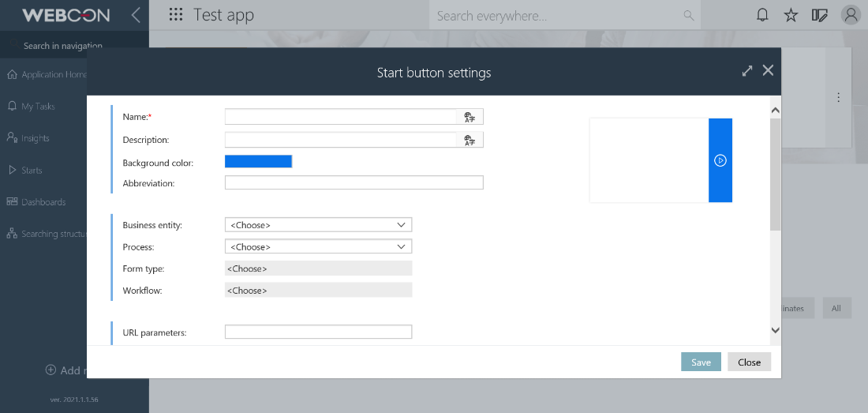Image resolution: width=868 pixels, height=413 pixels.
Task: Open the Business entity dropdown
Action: point(318,225)
